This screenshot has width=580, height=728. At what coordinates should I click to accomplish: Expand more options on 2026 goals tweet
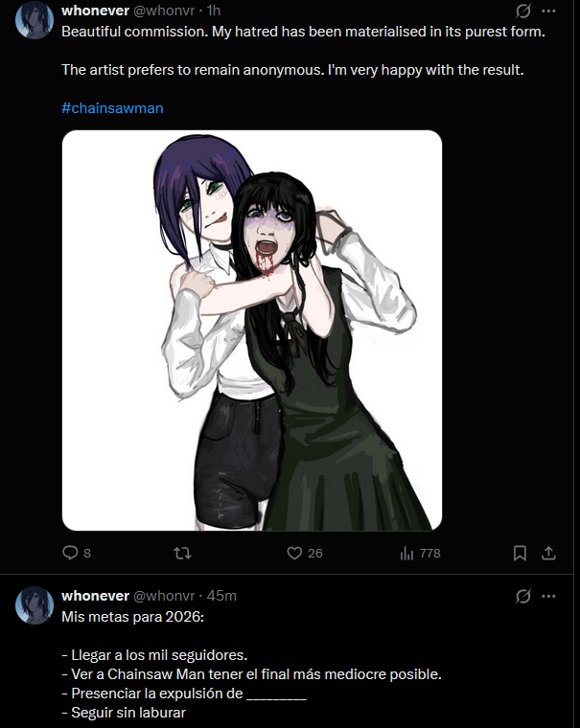pyautogui.click(x=549, y=596)
